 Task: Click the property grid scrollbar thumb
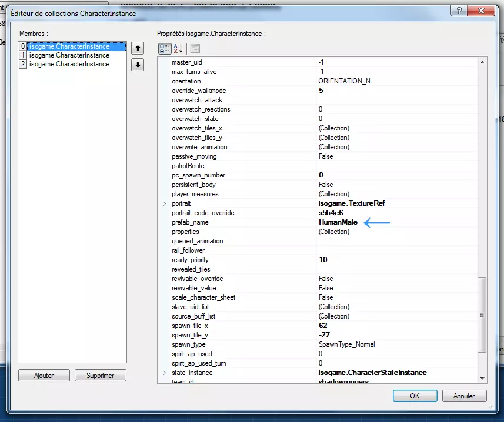pos(482,315)
